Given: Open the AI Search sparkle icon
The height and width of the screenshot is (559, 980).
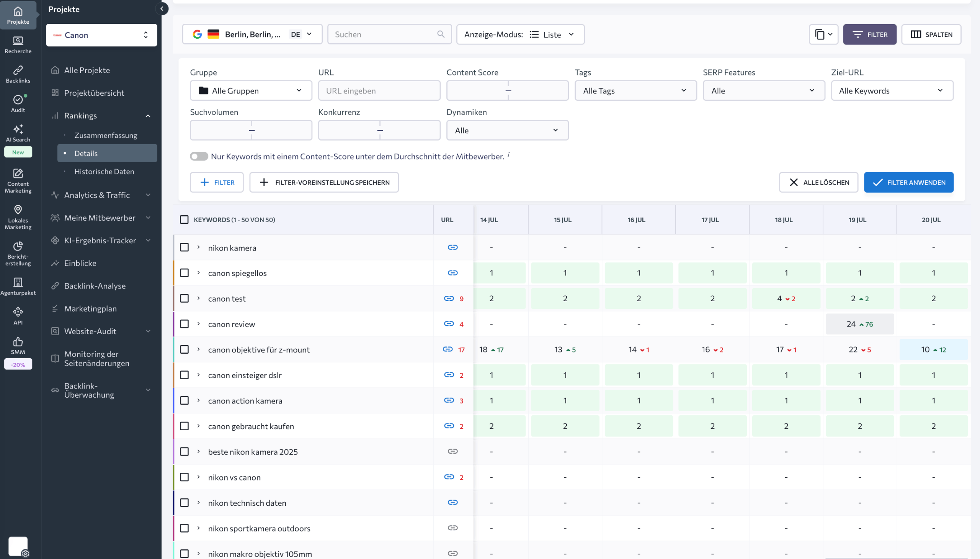Looking at the screenshot, I should click(18, 129).
